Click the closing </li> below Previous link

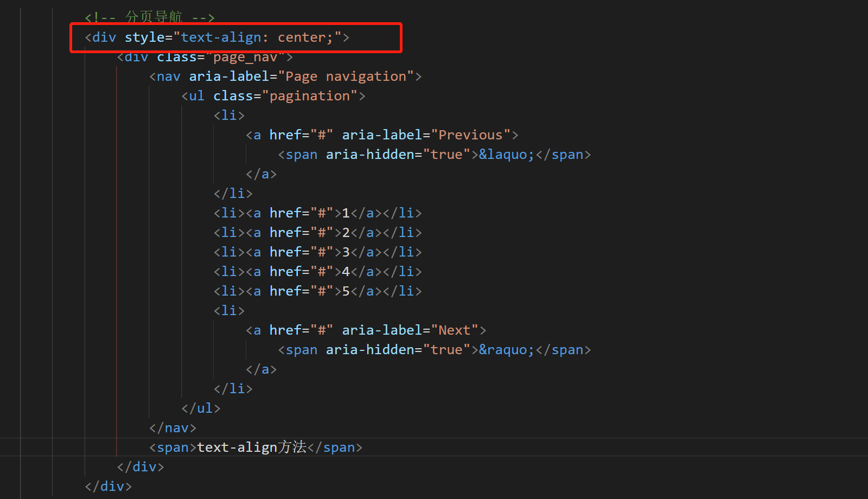pos(233,194)
